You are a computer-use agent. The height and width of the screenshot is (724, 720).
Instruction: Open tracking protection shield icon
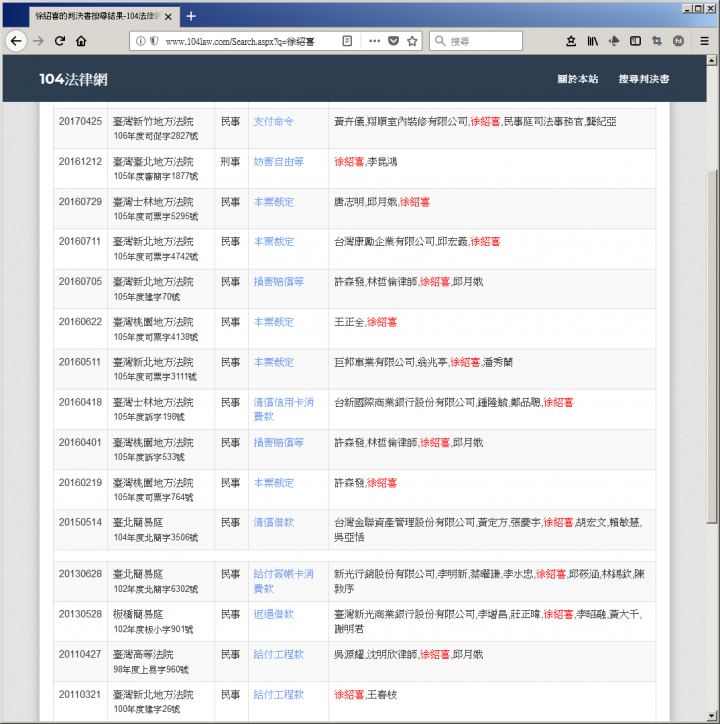(x=154, y=41)
